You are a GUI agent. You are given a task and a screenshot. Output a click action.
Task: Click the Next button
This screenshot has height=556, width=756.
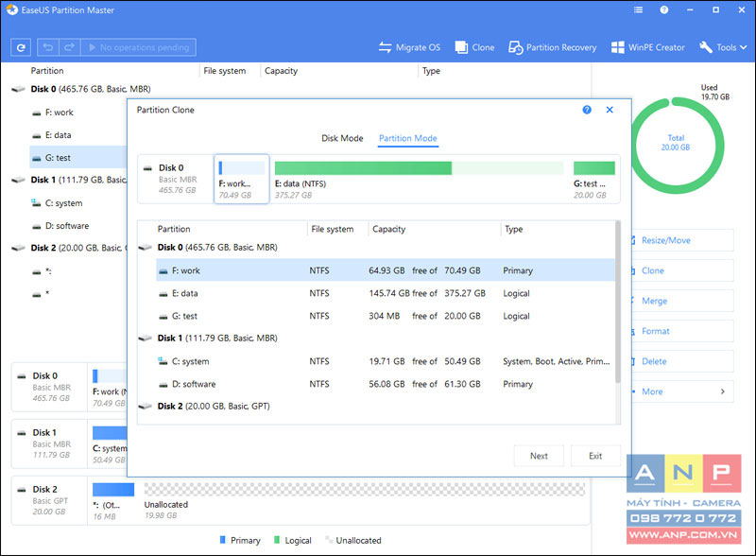click(539, 456)
